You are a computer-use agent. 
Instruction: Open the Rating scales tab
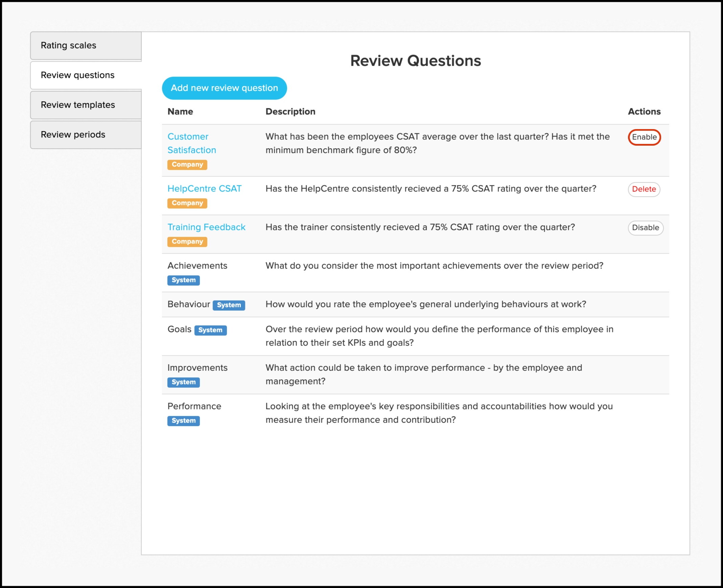86,45
